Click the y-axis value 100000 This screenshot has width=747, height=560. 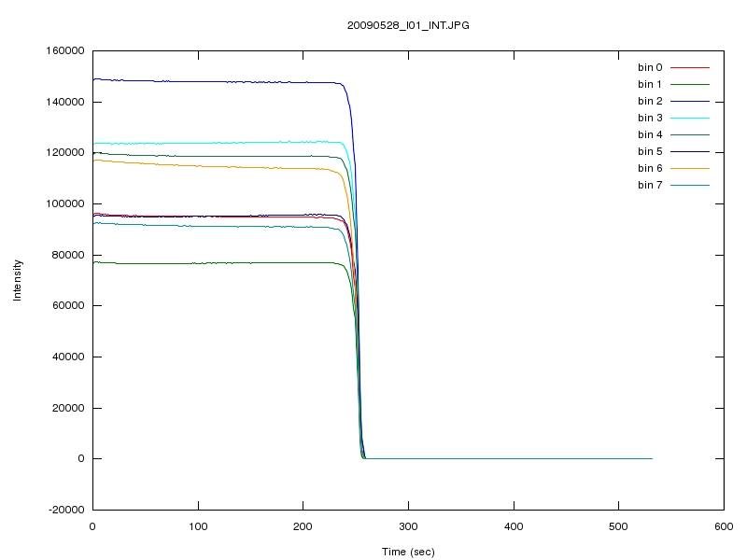click(65, 203)
